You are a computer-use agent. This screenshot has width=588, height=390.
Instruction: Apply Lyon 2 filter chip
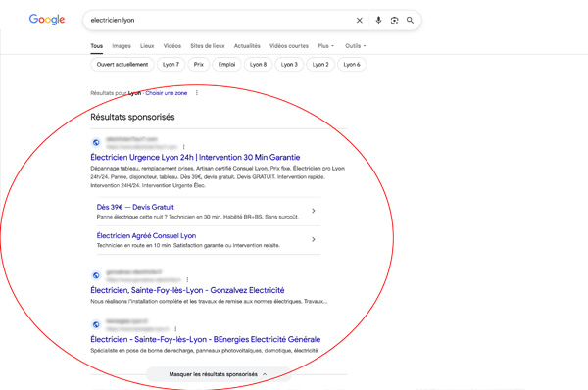(x=320, y=64)
